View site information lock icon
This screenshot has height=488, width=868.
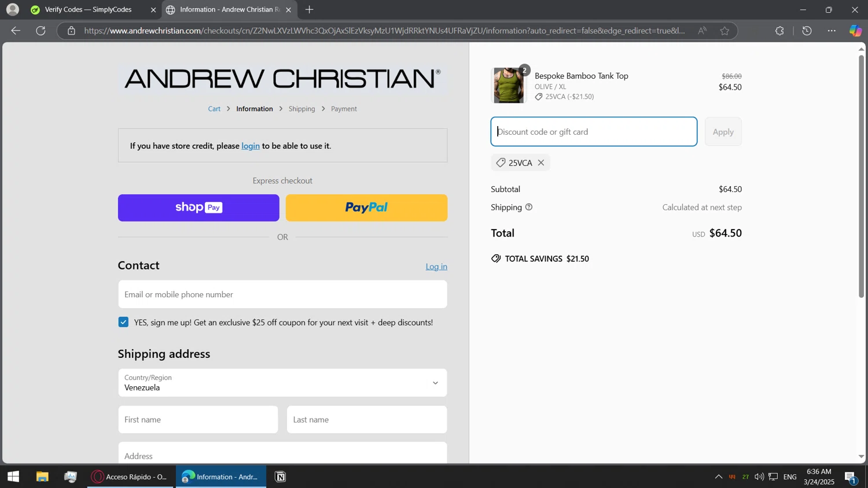point(71,31)
